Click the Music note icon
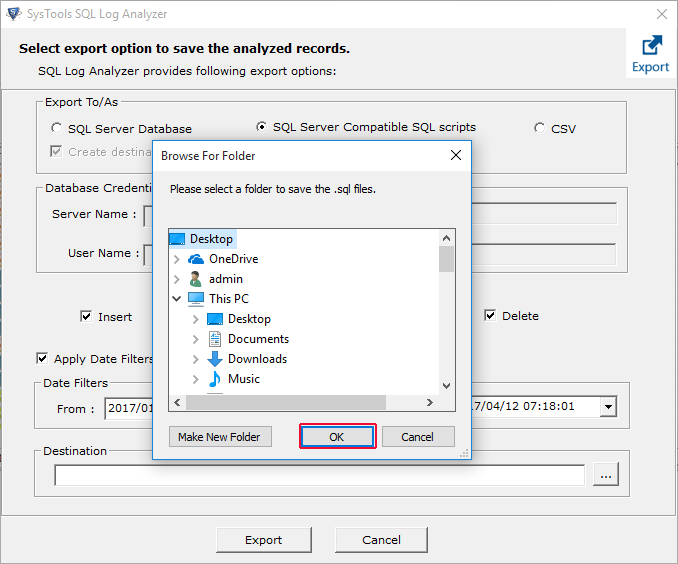 [215, 379]
